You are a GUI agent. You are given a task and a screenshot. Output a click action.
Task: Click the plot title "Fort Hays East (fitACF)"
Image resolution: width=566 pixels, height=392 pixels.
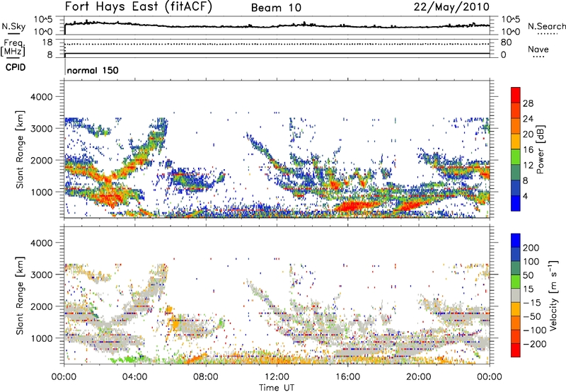[138, 6]
